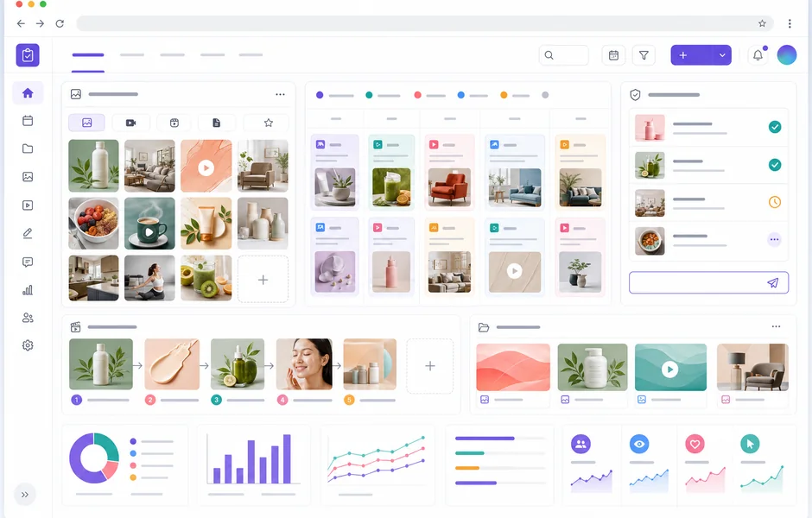Open the smiling woman storyboard frame
Viewport: 812px width, 518px height.
(x=304, y=363)
